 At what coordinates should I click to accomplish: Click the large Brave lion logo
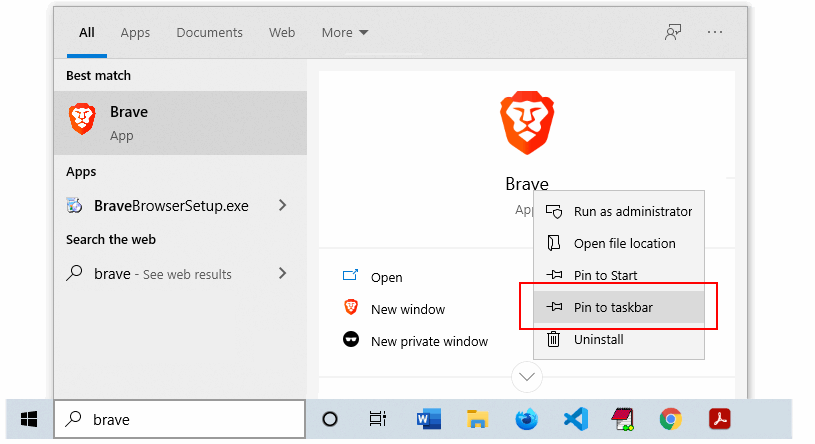tap(527, 123)
